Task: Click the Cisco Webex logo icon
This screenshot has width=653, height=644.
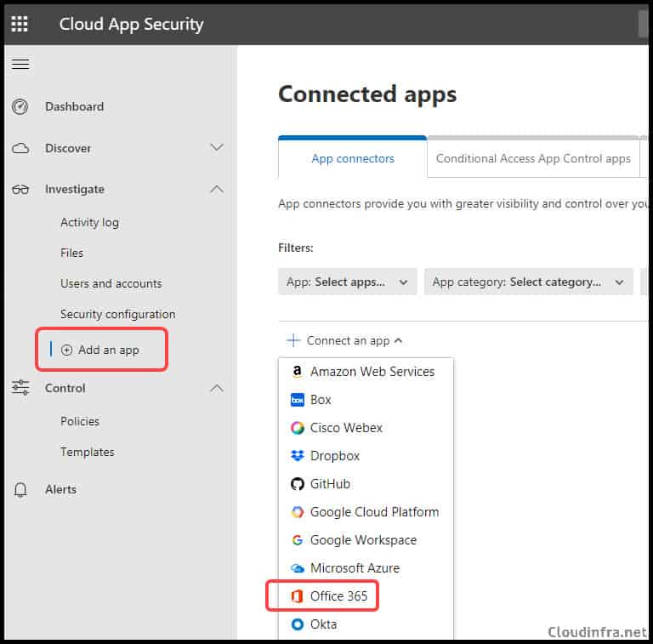Action: pos(298,428)
